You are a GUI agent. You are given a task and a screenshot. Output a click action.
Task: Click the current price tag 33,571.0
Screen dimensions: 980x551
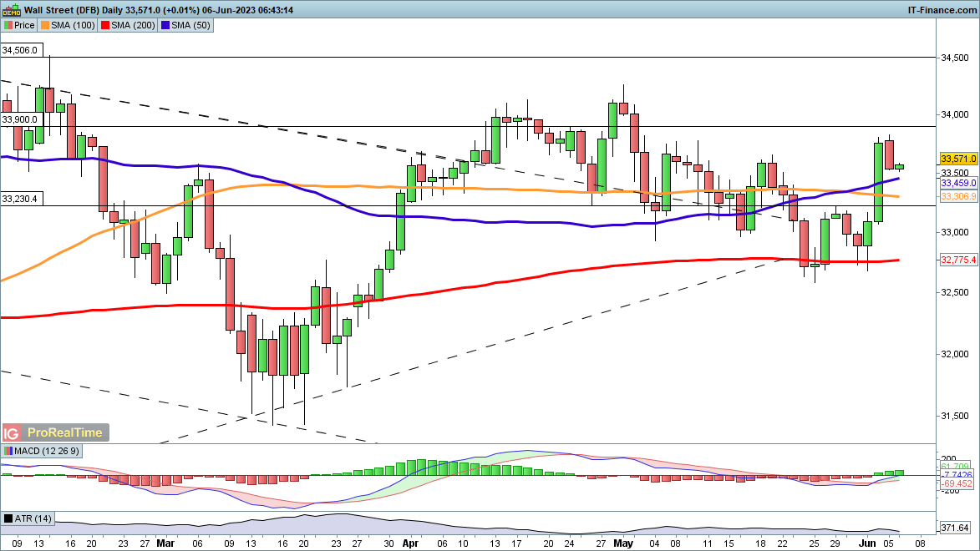958,159
